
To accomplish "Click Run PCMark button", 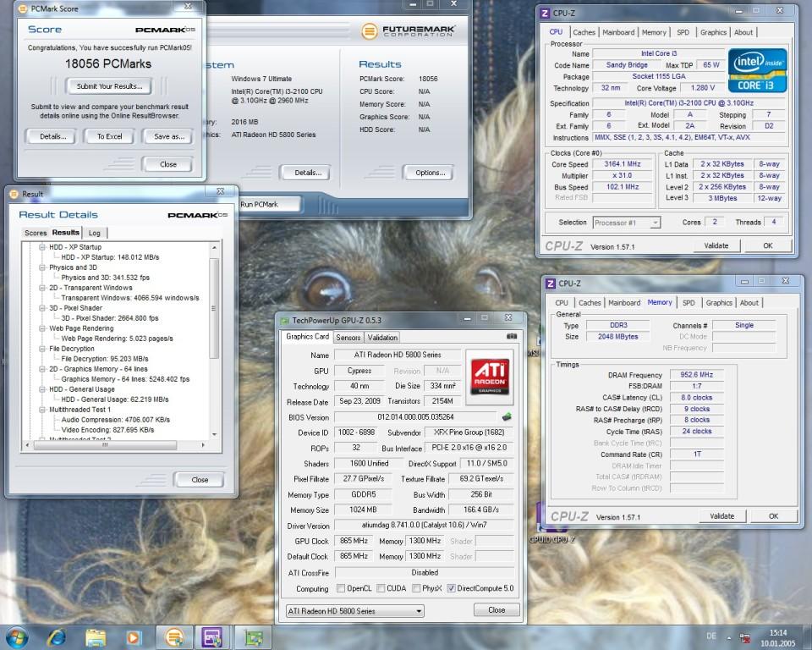I will tap(269, 204).
